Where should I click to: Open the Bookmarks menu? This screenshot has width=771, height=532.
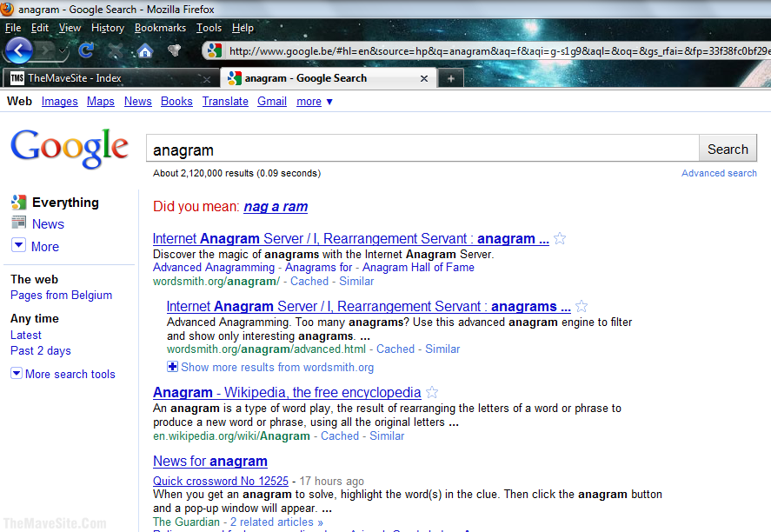(160, 28)
